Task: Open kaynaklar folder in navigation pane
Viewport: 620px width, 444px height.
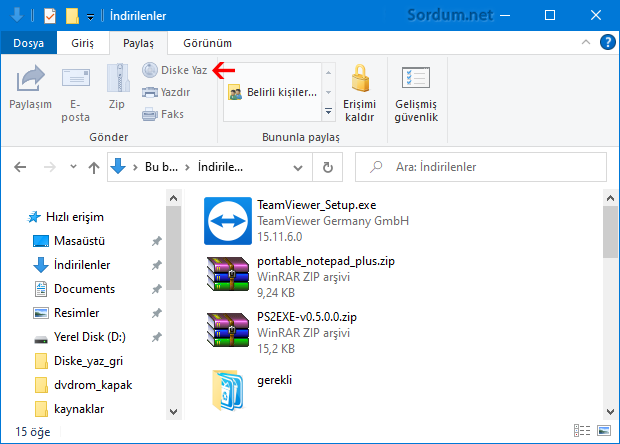Action: 70,409
